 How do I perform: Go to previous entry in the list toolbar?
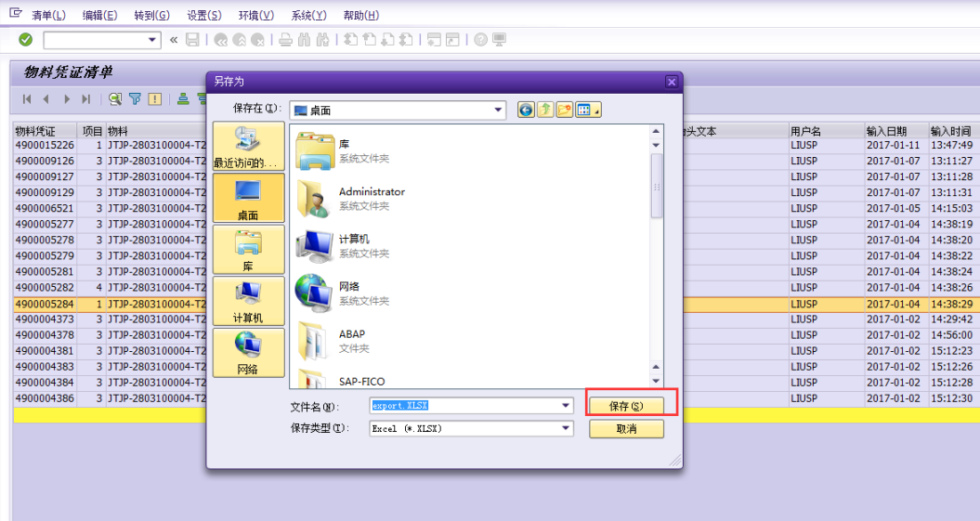point(46,98)
